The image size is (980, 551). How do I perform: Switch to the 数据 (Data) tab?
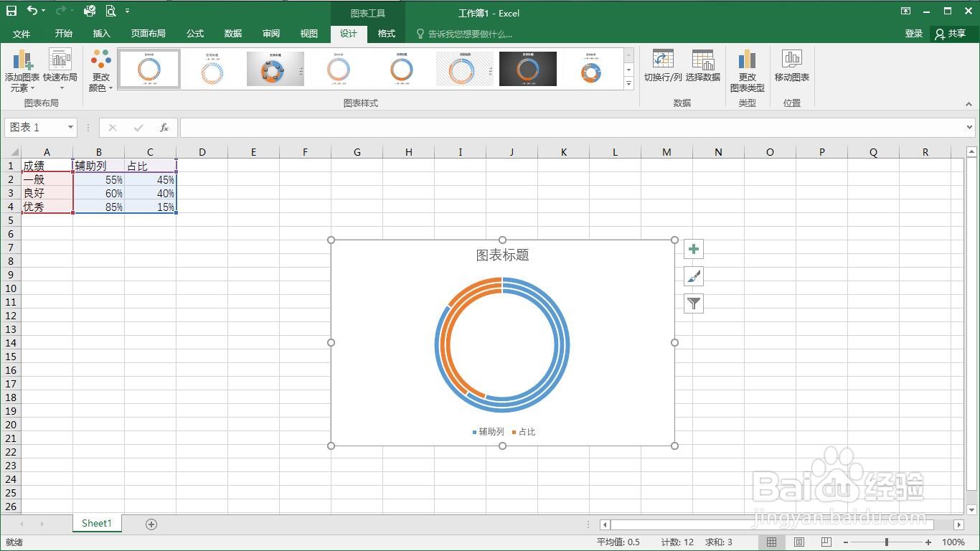[233, 34]
